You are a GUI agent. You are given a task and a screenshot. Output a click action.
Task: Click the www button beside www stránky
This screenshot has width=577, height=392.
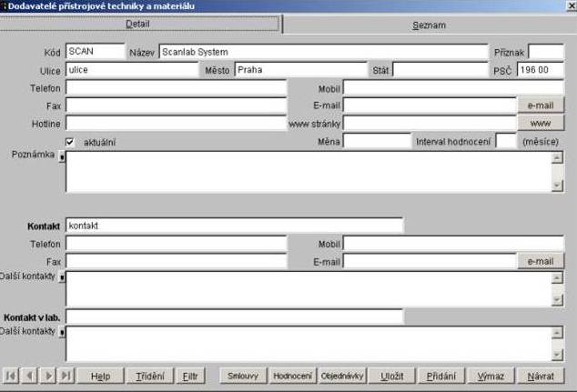pyautogui.click(x=541, y=123)
